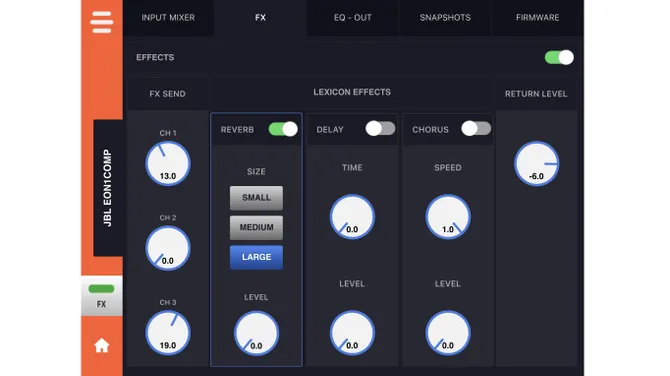Select SMALL reverb size
This screenshot has width=670, height=376.
[x=256, y=198]
